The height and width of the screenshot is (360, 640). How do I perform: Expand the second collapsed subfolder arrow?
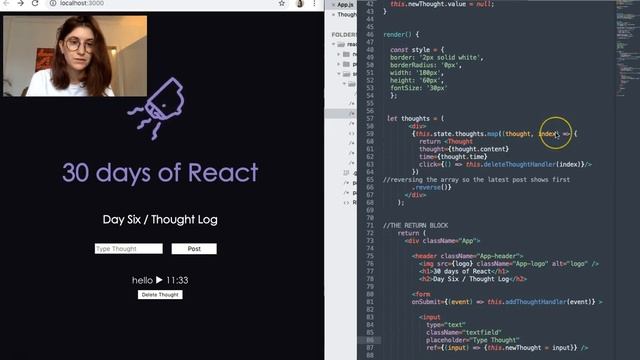[x=339, y=64]
